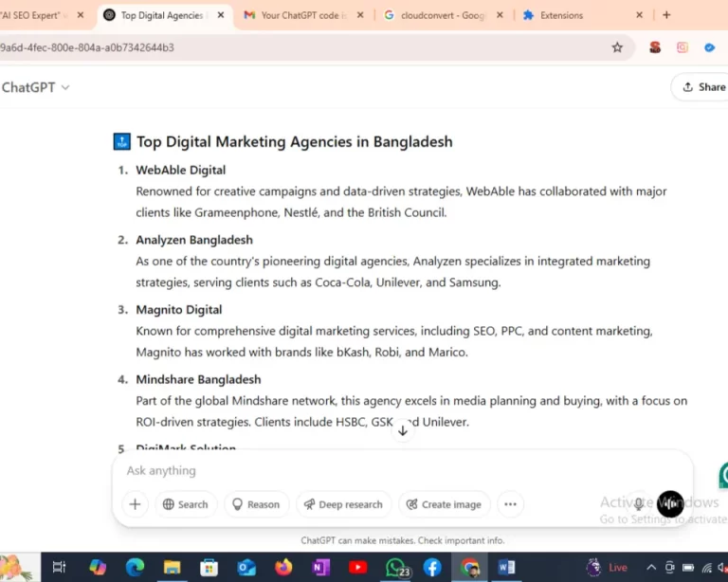Click the Top Digital Marketing Agencies in Bangladesh title
The width and height of the screenshot is (728, 582).
pyautogui.click(x=295, y=141)
